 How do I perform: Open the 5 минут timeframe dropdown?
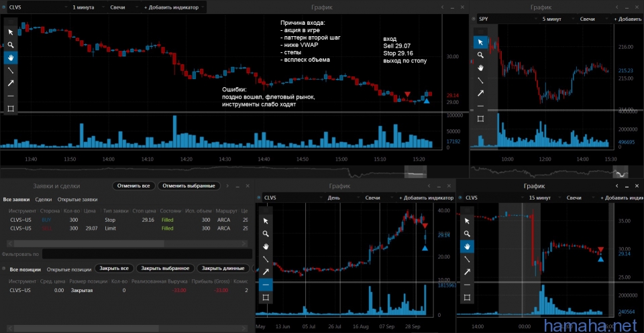click(557, 19)
